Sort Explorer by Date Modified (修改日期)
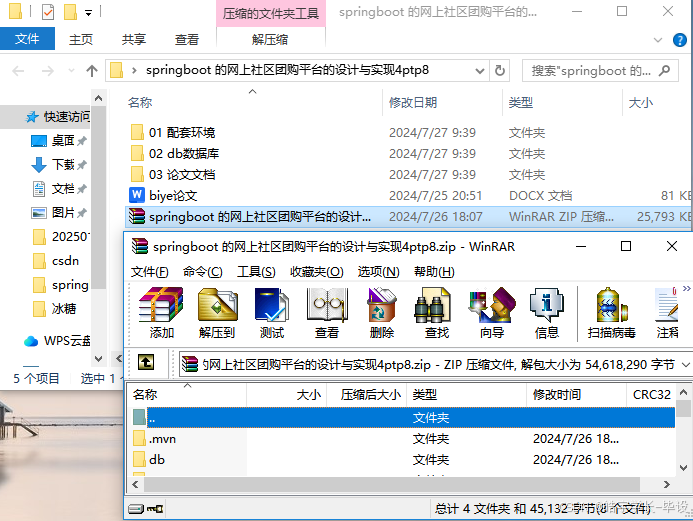The image size is (693, 521). 413,103
